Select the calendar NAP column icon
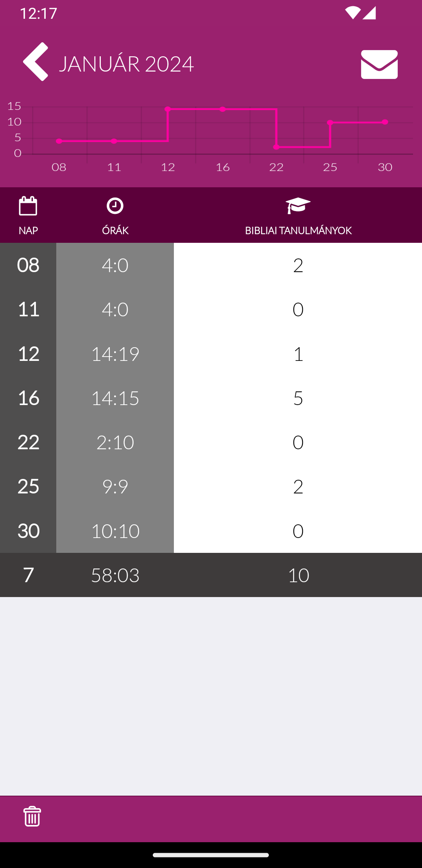The width and height of the screenshot is (422, 868). 28,206
